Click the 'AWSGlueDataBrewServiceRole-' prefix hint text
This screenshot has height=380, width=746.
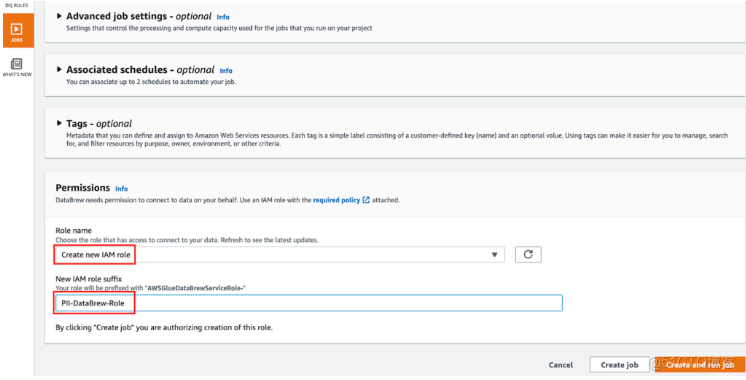(x=150, y=288)
